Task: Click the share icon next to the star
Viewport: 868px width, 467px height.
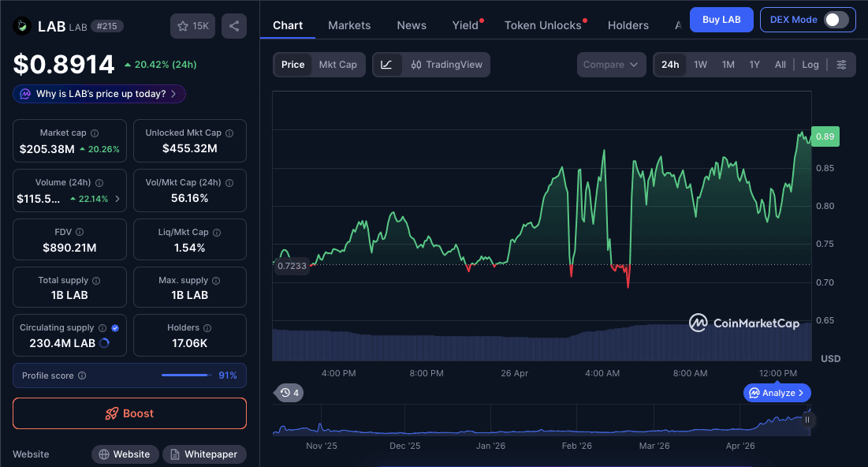Action: 233,25
